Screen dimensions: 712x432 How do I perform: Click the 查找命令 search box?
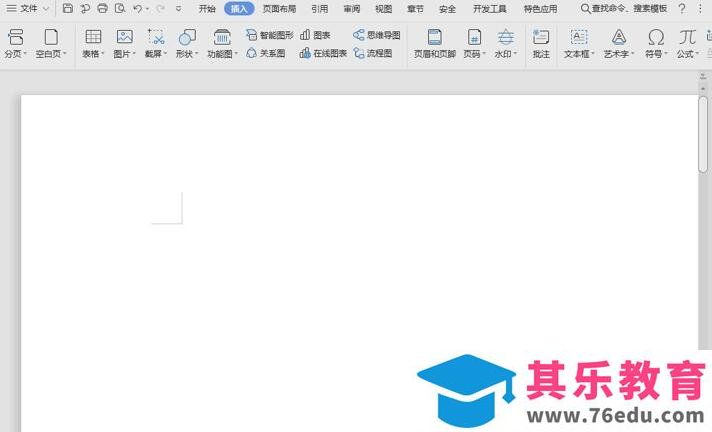click(624, 9)
